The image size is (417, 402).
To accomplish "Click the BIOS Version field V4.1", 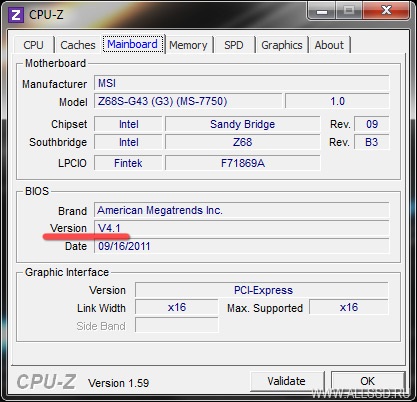I will point(241,228).
